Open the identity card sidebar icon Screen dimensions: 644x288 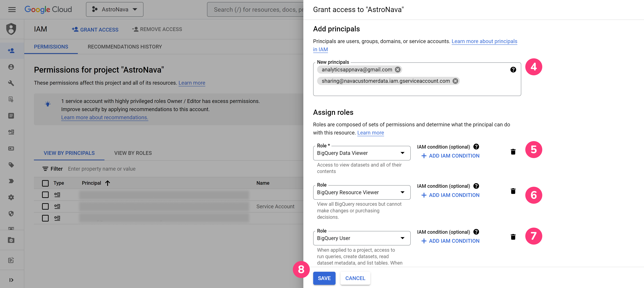click(x=11, y=149)
